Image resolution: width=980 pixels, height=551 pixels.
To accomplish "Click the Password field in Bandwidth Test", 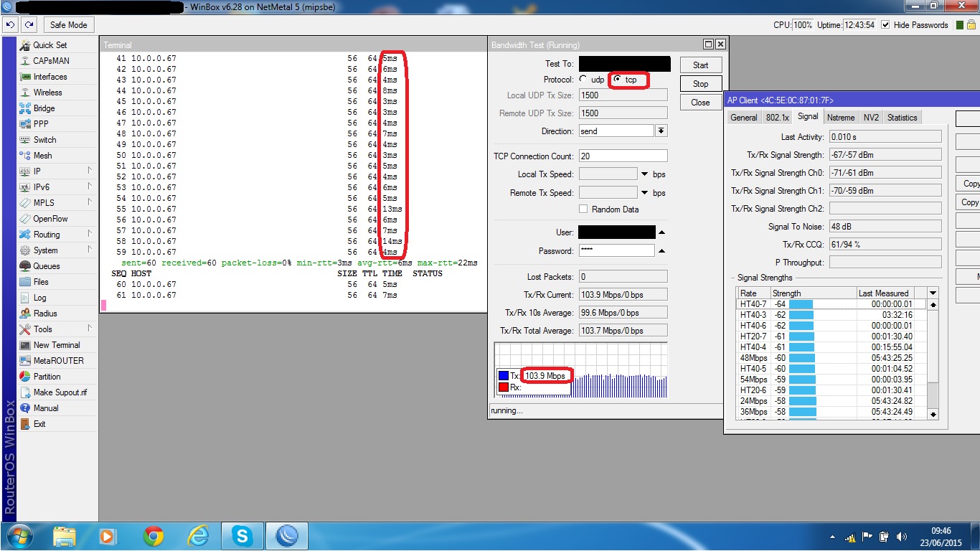I will [616, 251].
